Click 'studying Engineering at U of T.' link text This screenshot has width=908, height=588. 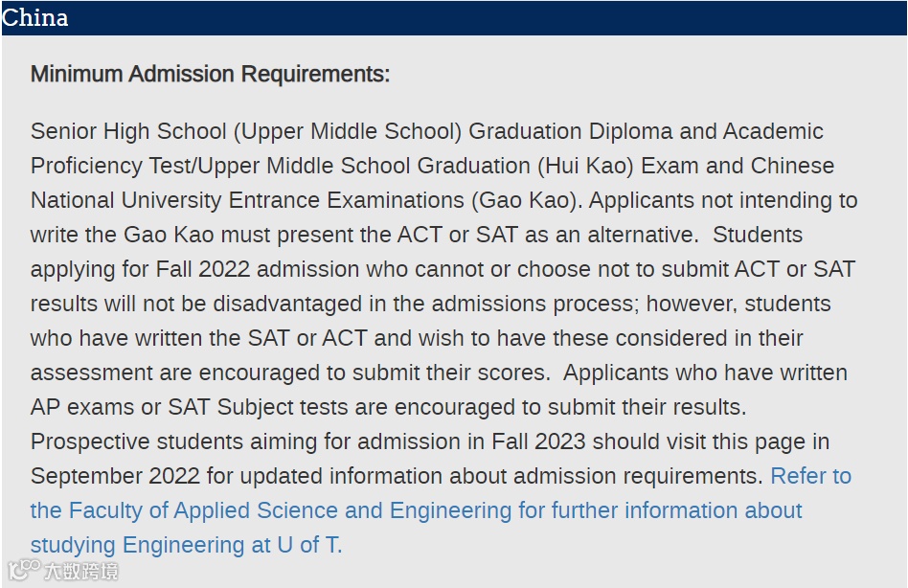pyautogui.click(x=186, y=545)
